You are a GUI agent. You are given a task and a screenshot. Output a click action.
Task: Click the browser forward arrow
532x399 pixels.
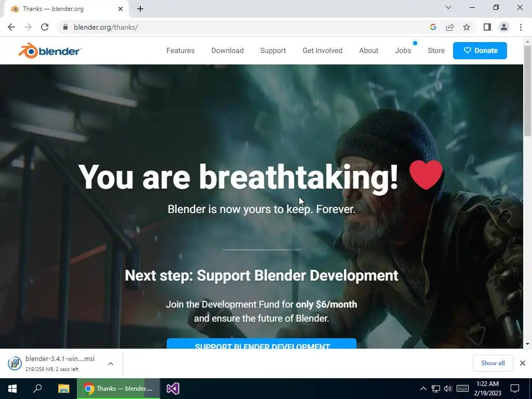[28, 27]
